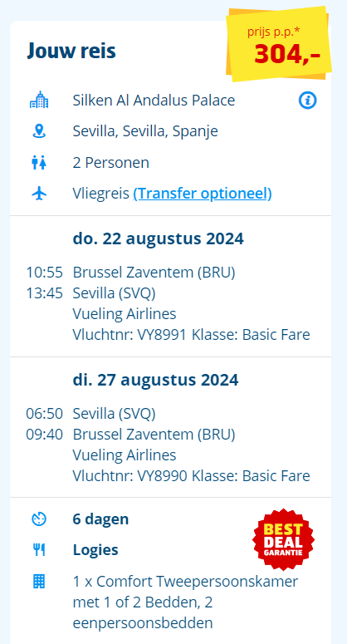Click the two persons icon
The width and height of the screenshot is (347, 644).
39,163
